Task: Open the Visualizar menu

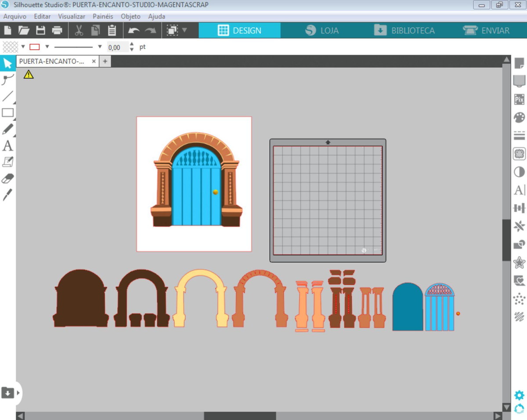Action: [x=72, y=16]
